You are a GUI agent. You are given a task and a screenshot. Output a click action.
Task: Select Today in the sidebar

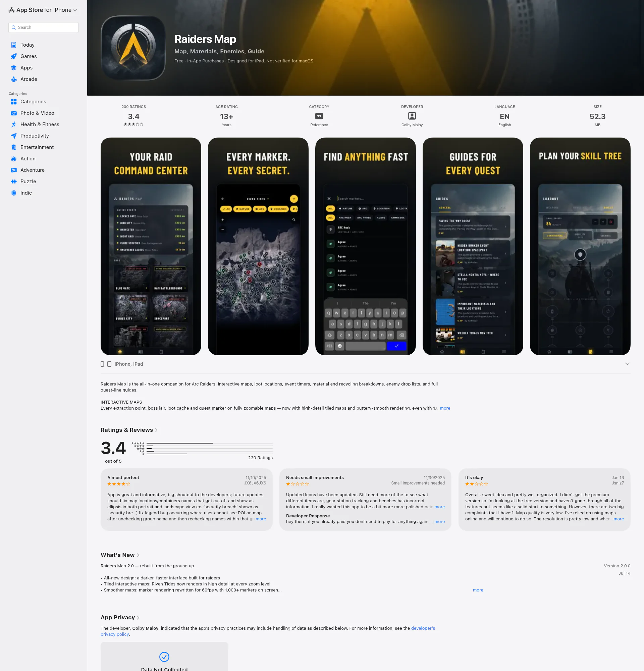tap(44, 45)
